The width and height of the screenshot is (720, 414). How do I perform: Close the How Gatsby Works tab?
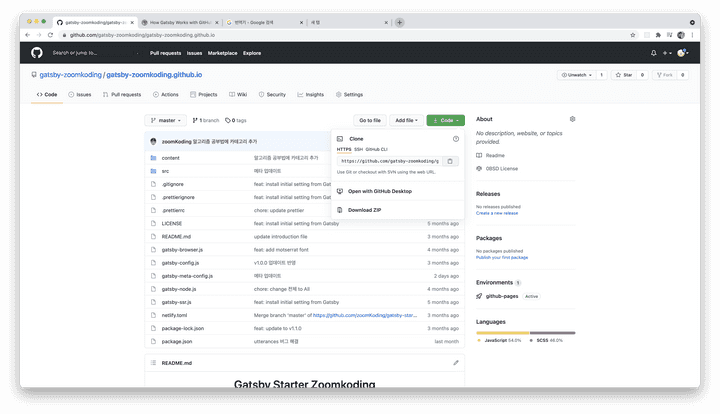pos(217,22)
